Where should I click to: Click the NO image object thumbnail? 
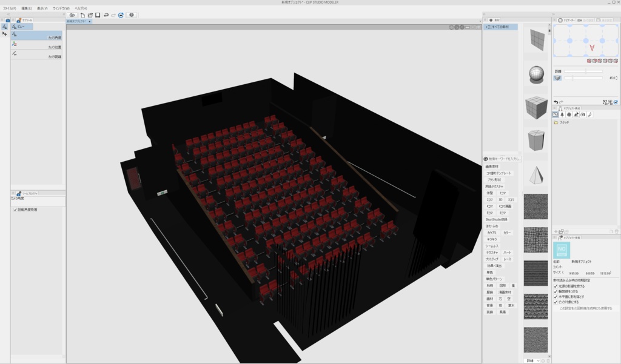[x=561, y=250]
